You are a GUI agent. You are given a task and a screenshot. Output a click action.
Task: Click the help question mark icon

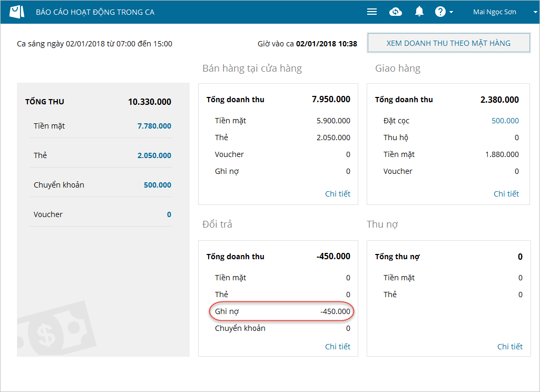(440, 12)
